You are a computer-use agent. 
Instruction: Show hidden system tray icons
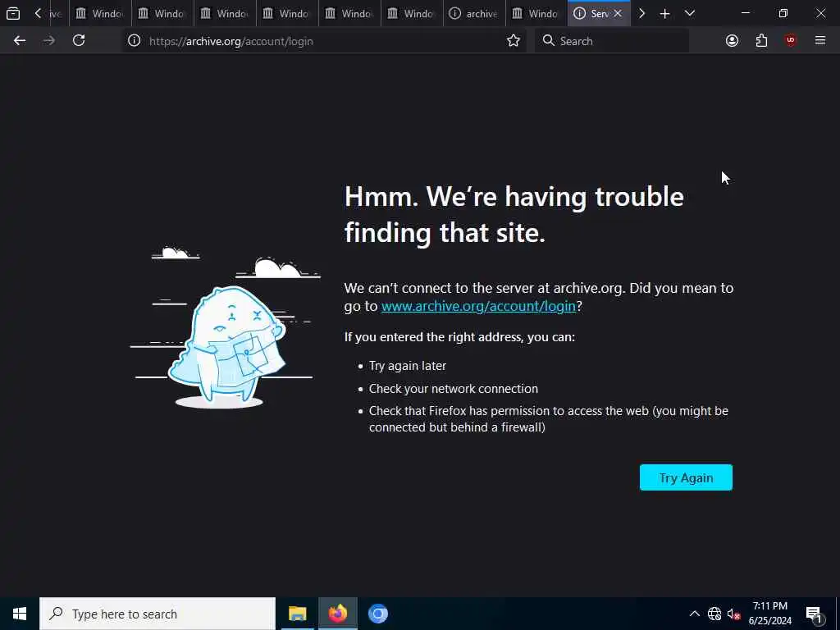(x=694, y=614)
